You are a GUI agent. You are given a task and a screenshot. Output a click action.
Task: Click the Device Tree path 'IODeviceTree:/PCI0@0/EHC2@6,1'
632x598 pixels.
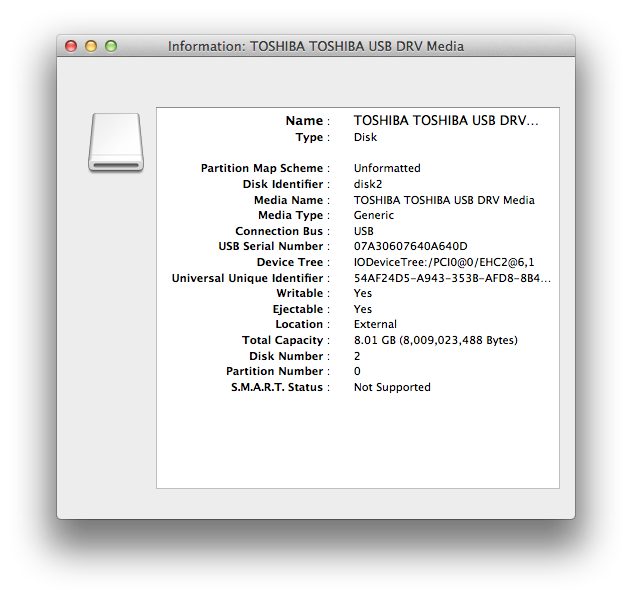(x=444, y=262)
